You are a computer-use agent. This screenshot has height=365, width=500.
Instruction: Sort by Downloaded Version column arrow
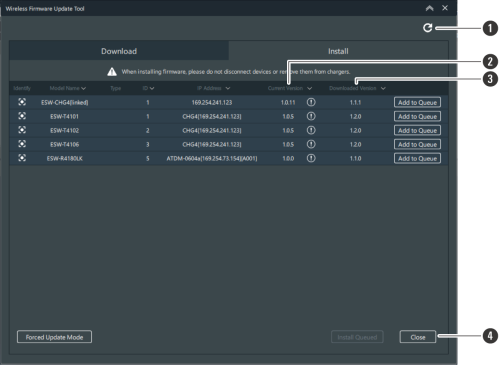(x=383, y=88)
